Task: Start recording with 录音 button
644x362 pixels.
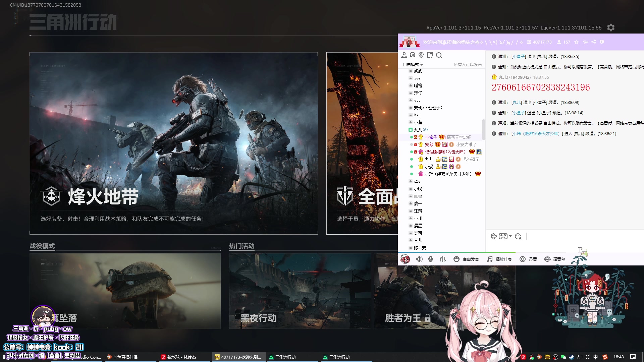Action: tap(528, 259)
